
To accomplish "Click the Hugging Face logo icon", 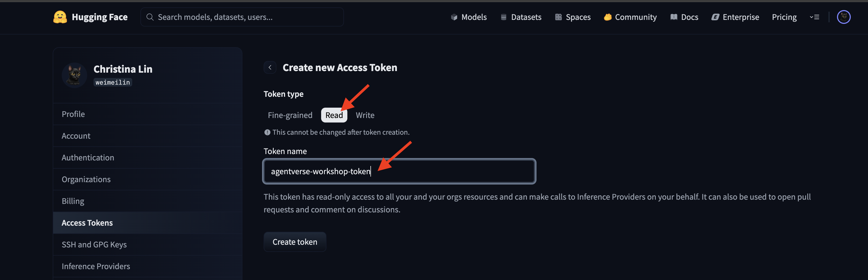I will tap(60, 17).
